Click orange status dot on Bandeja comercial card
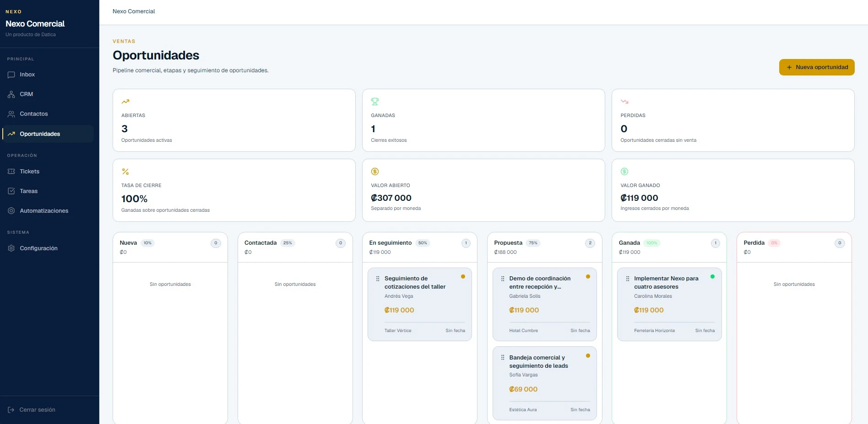Screen dimensions: 868x424 [588, 356]
